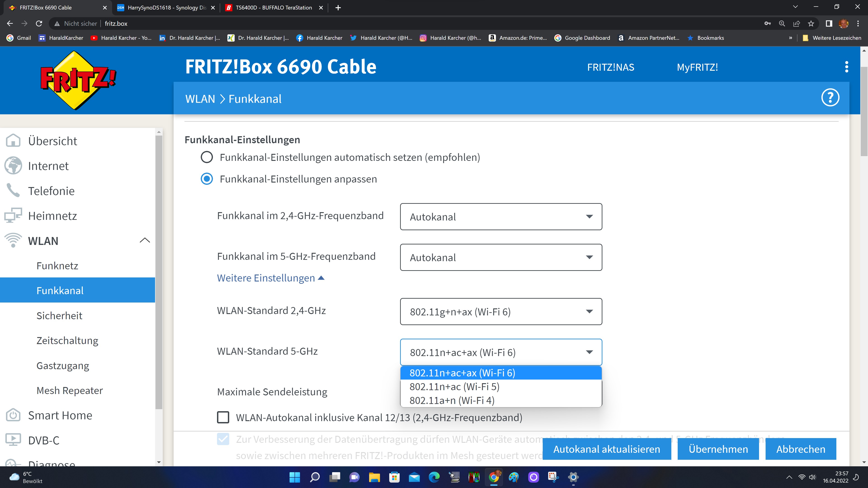Click the FRITZ! logo
This screenshot has width=868, height=488.
tap(78, 80)
